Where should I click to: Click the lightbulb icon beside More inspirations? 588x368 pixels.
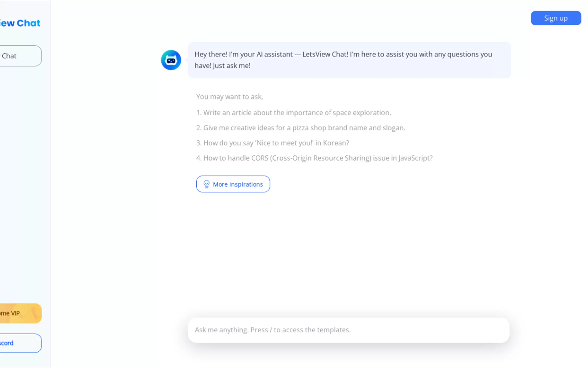206,184
